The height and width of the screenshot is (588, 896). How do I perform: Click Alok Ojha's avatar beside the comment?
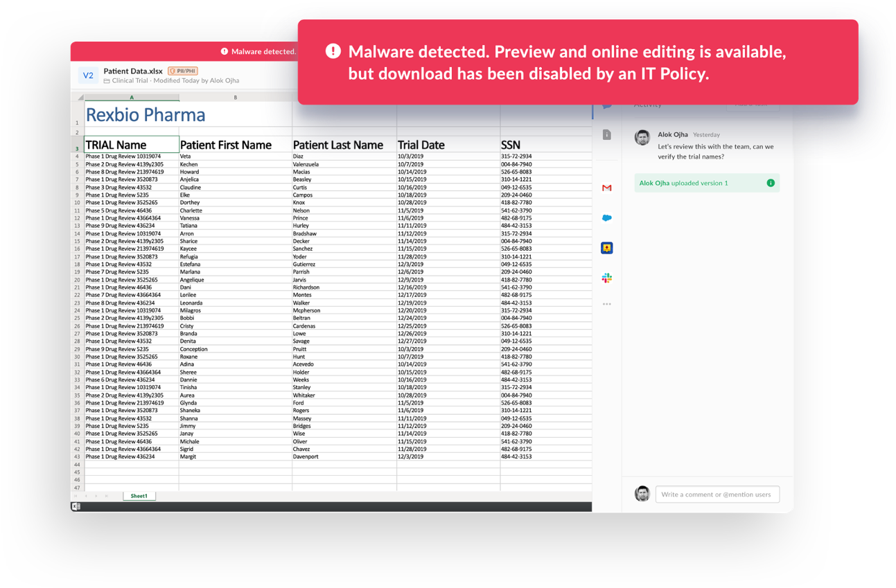coord(642,137)
